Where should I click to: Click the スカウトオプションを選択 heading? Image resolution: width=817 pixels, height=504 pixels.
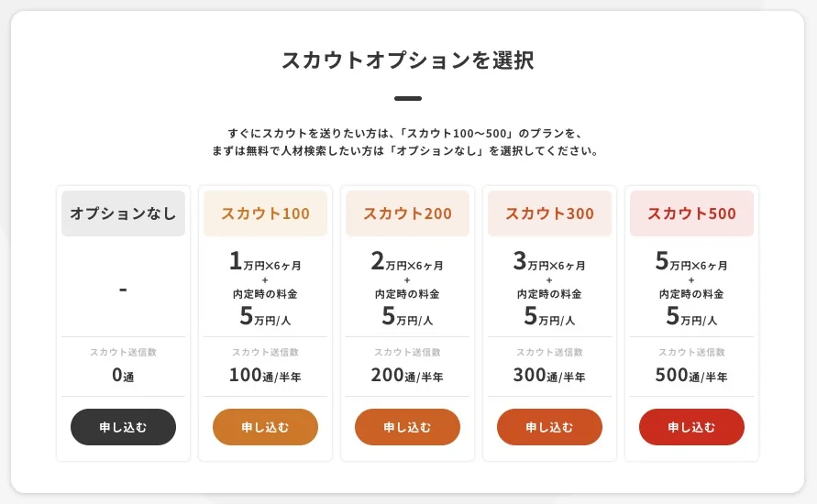408,61
